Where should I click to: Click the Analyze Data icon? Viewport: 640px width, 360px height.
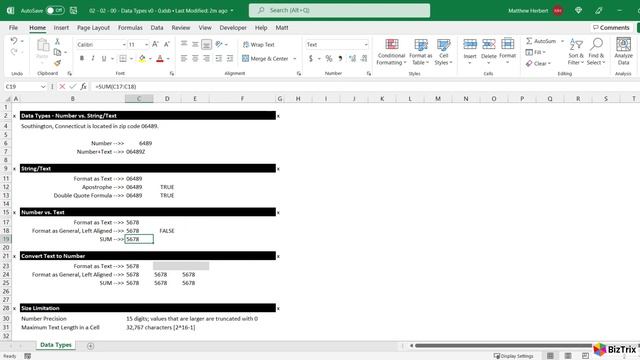click(x=623, y=51)
